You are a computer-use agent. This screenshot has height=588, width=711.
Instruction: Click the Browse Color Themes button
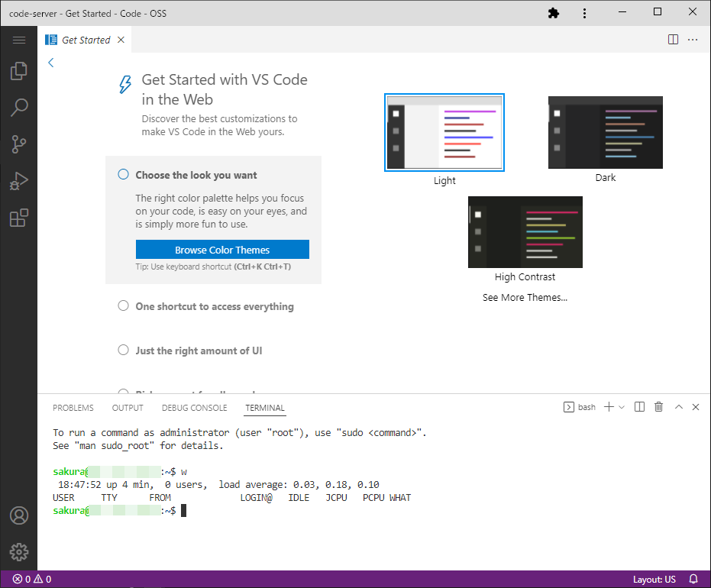click(222, 250)
